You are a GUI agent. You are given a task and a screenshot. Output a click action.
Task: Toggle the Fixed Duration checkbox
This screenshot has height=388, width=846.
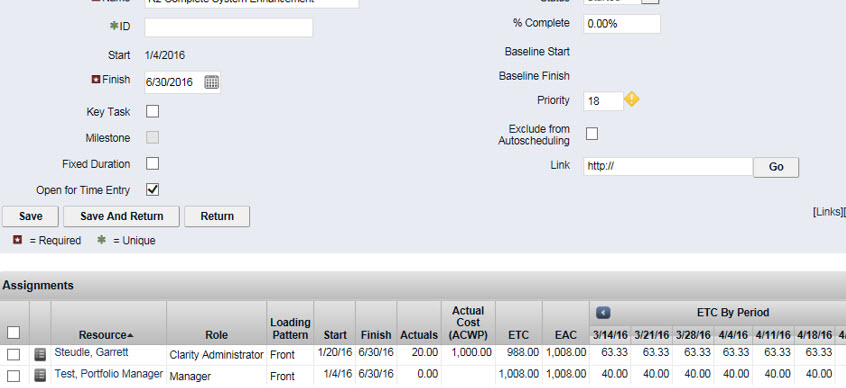153,163
